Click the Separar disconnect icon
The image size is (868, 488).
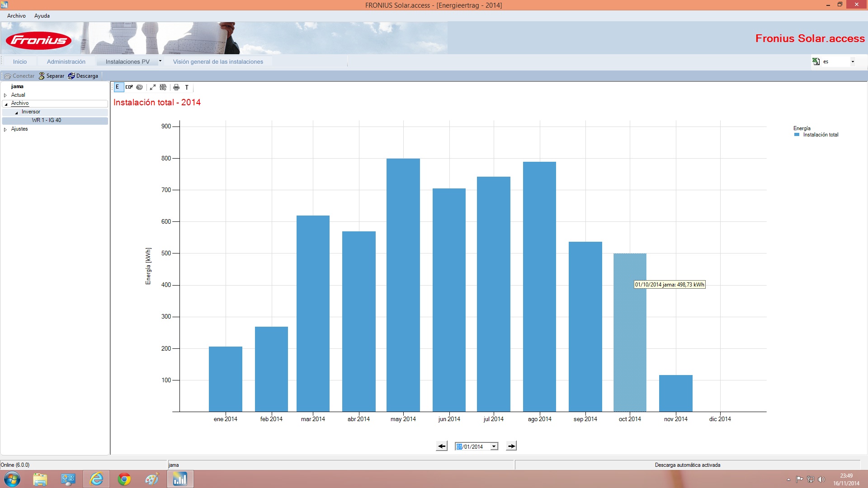(42, 76)
